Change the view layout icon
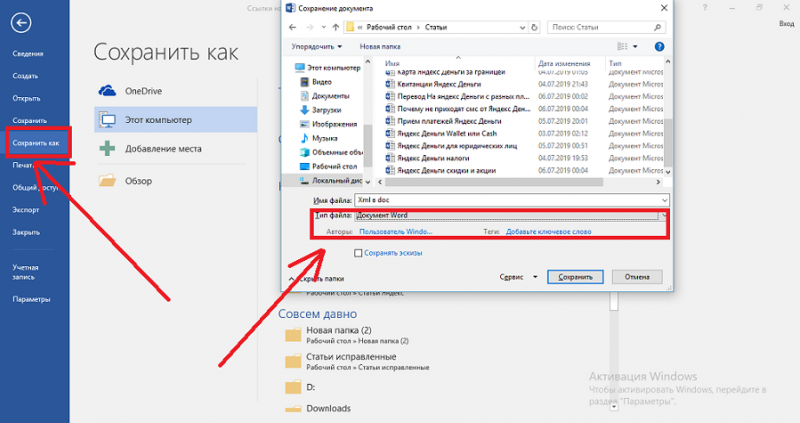 622,46
